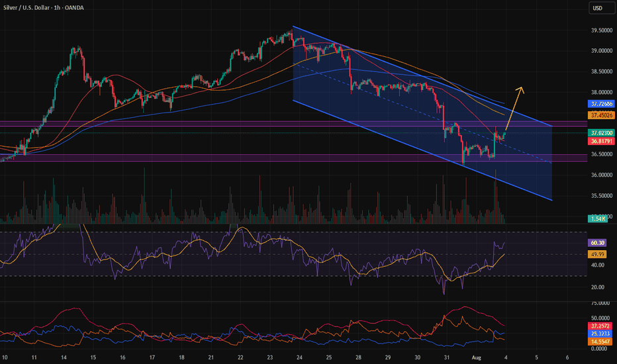The image size is (617, 364).
Task: Select date 24 on the time axis
Action: [299, 357]
